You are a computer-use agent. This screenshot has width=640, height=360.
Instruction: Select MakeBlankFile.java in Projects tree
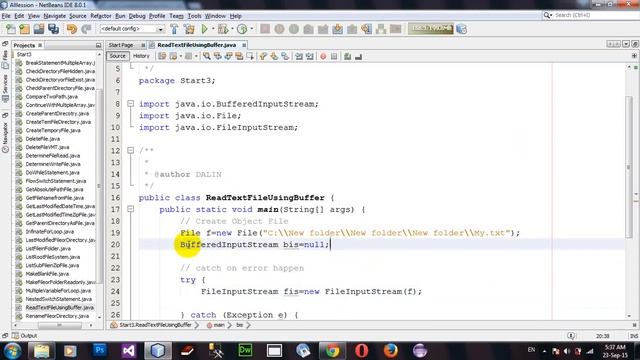(x=47, y=274)
